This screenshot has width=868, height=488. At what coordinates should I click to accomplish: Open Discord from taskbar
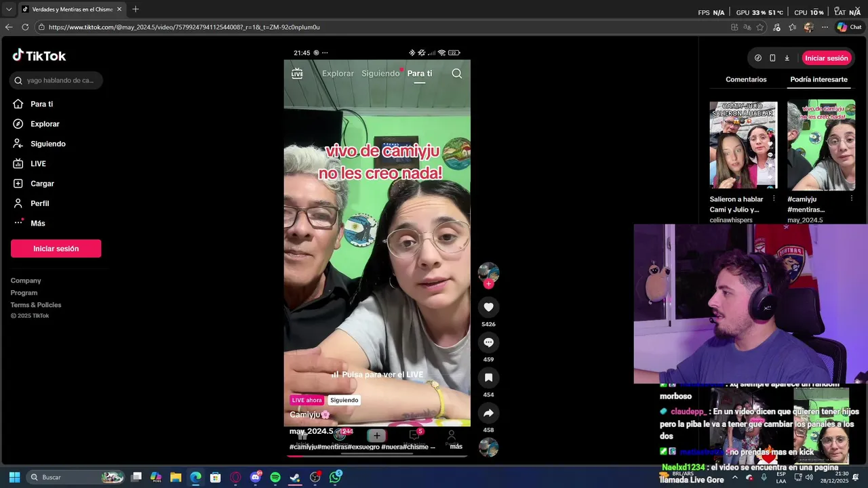pos(256,477)
